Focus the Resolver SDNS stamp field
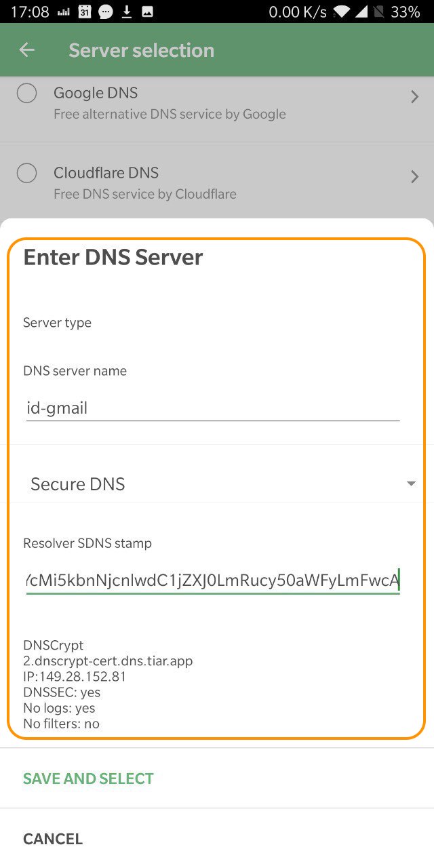The width and height of the screenshot is (434, 868). (213, 580)
